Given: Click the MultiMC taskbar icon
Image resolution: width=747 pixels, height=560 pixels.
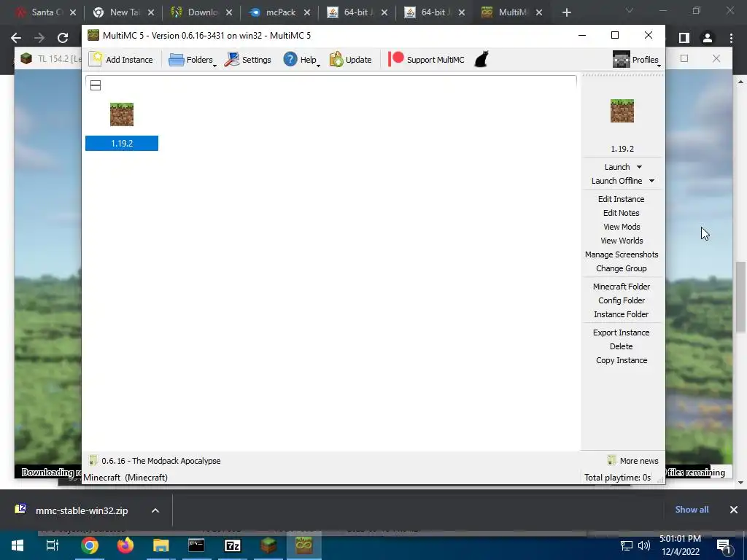Looking at the screenshot, I should [304, 545].
